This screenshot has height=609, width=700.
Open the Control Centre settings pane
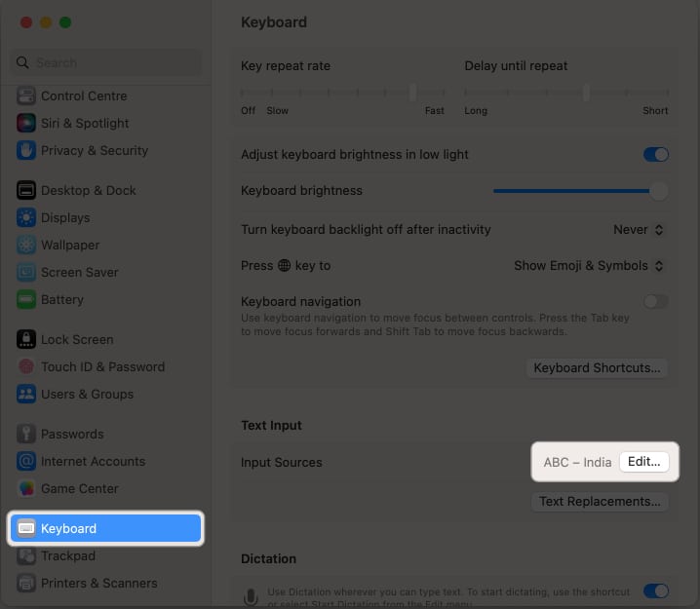[105, 95]
